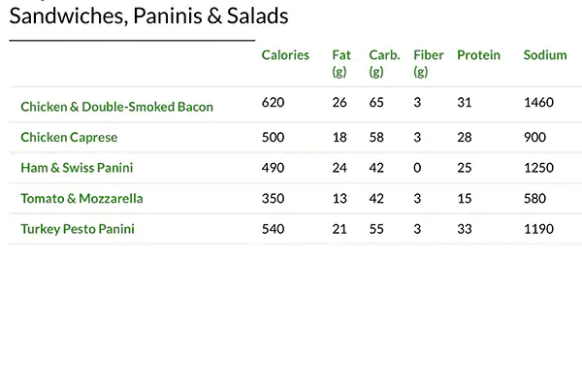This screenshot has width=582, height=392.
Task: Select the Carb. (g) column header
Action: point(384,63)
